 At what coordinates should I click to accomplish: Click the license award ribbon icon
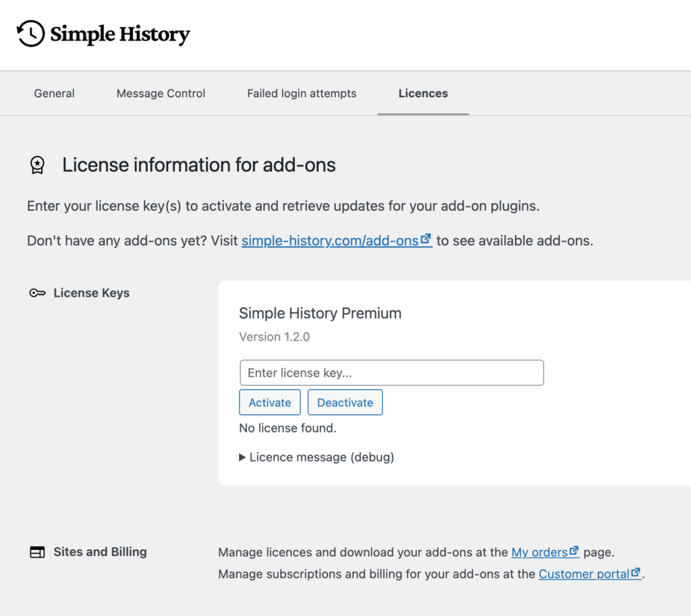click(38, 165)
